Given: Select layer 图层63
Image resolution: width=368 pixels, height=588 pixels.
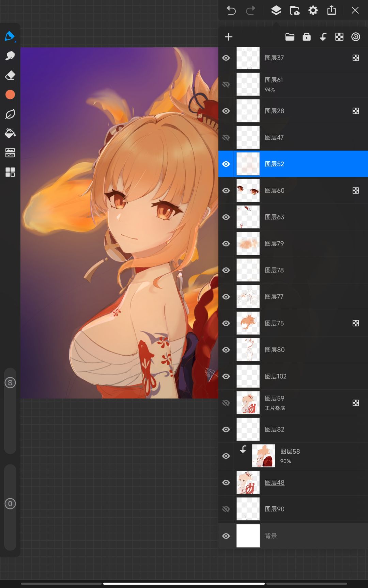Looking at the screenshot, I should tap(293, 217).
